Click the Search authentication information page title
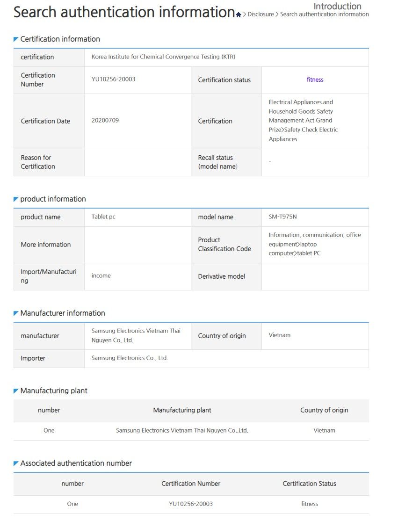420x521 pixels. (x=124, y=12)
